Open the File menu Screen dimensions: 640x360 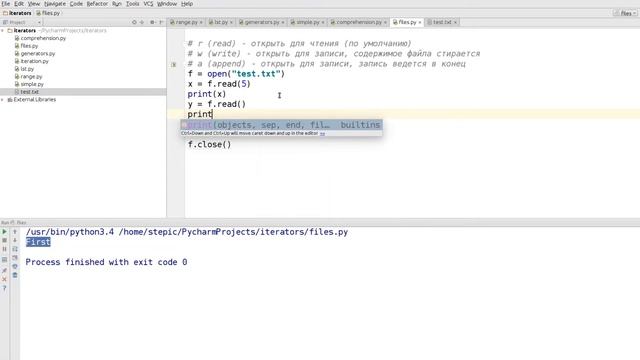coord(6,4)
